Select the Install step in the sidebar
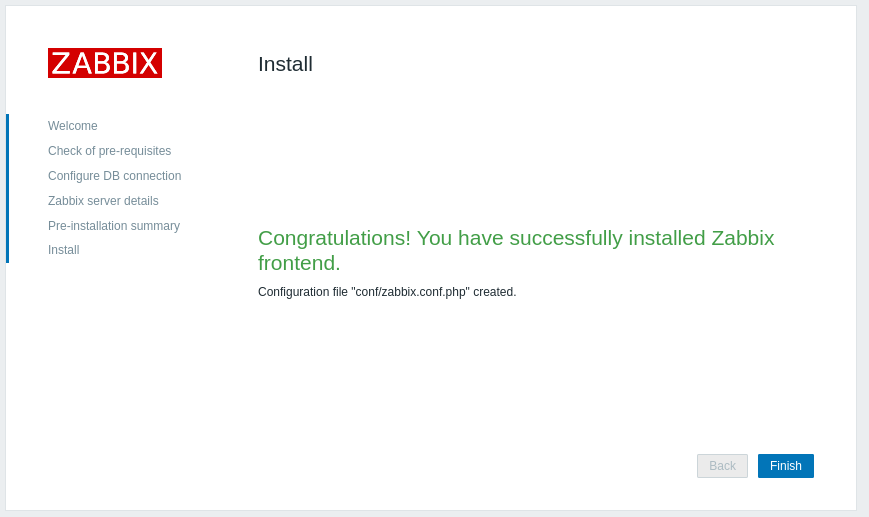The width and height of the screenshot is (869, 517). pos(63,250)
